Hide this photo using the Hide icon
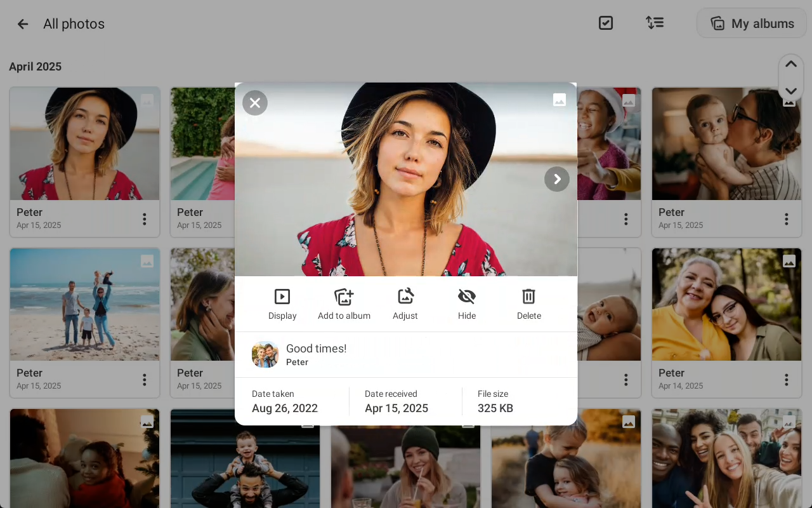Image resolution: width=812 pixels, height=508 pixels. [x=467, y=304]
